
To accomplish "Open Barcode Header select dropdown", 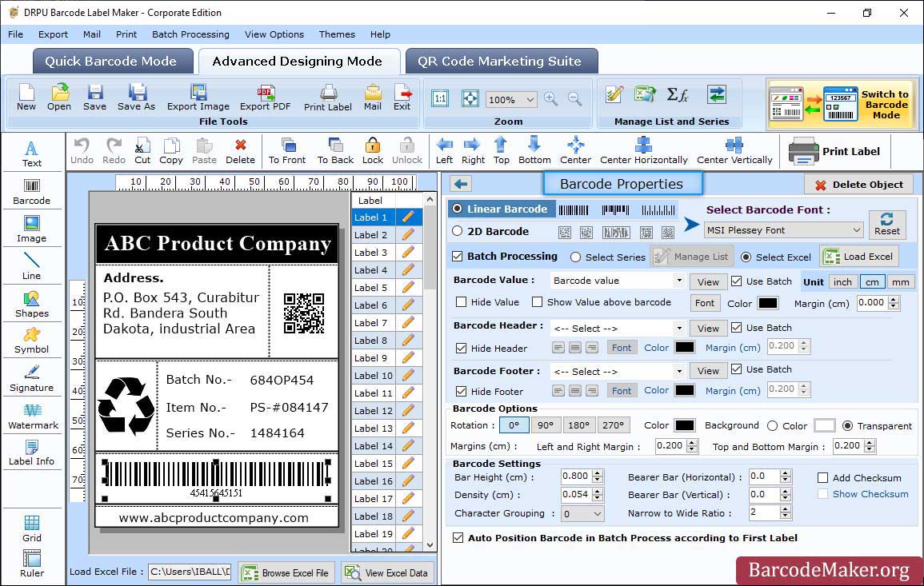I will pyautogui.click(x=679, y=328).
